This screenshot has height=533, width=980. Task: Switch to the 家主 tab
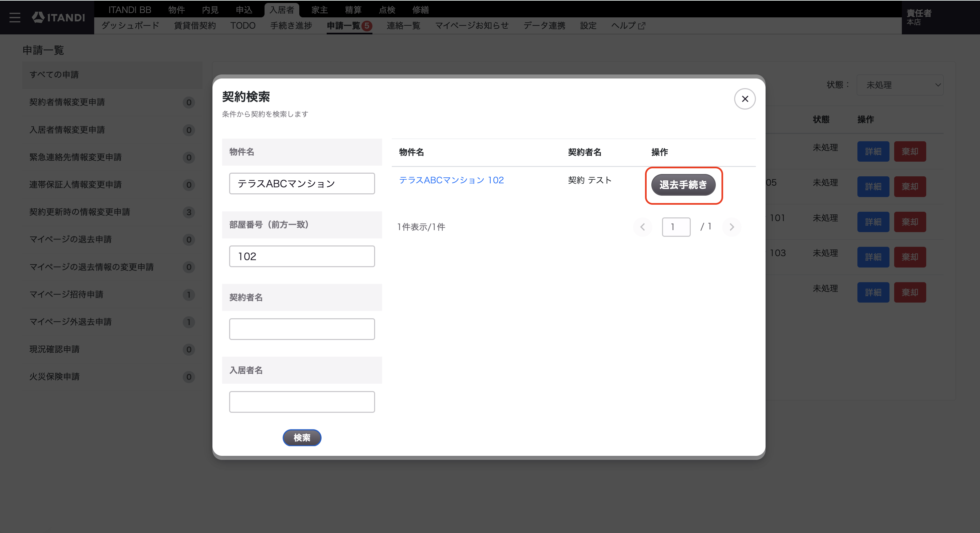click(x=320, y=9)
